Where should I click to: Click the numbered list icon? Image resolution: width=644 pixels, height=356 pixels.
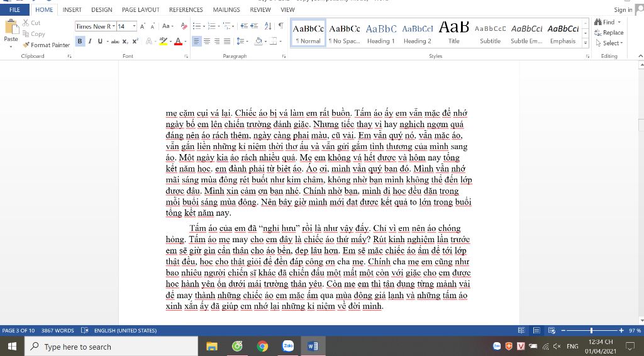coord(211,26)
